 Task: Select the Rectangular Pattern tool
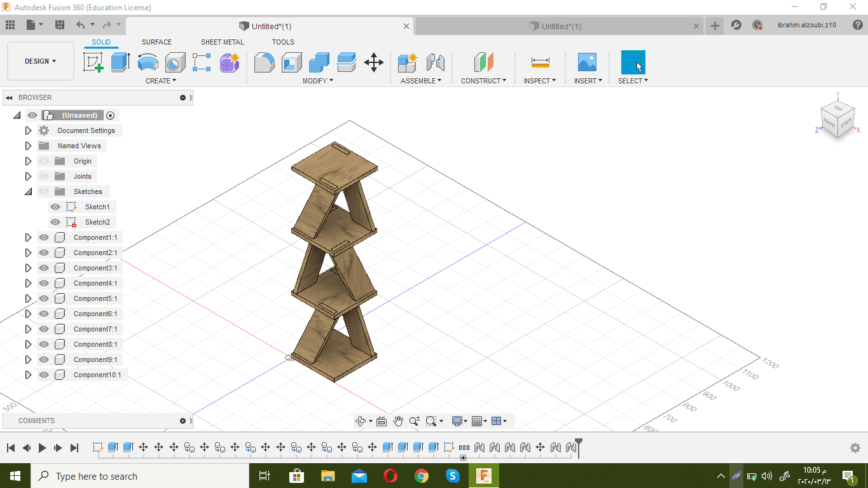[x=202, y=62]
